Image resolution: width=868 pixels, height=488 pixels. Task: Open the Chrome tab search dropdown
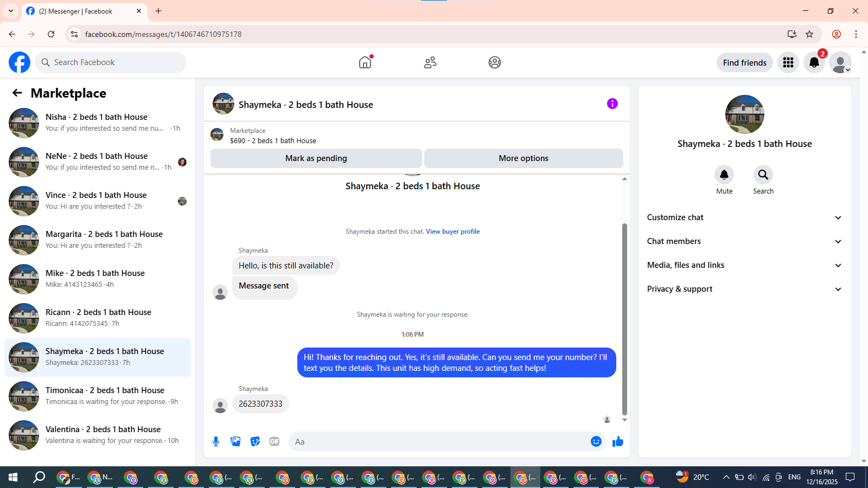[11, 11]
